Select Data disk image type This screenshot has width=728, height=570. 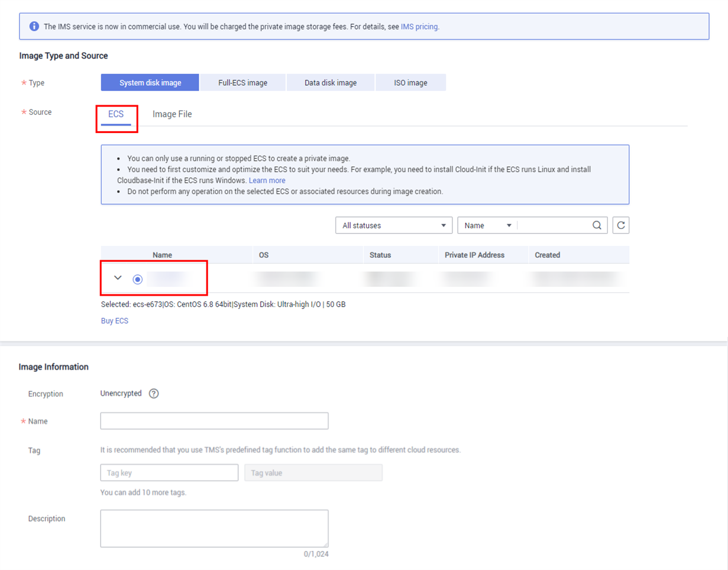coord(331,83)
